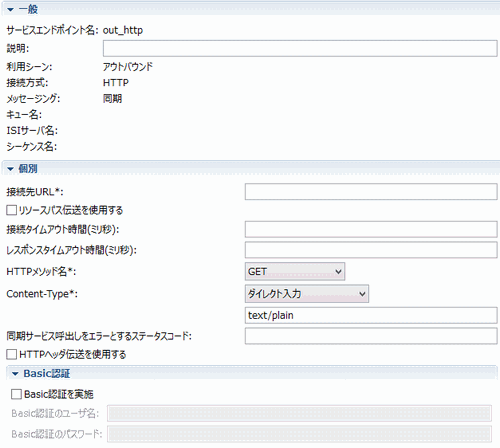Check the Basic認証を実施 checkbox
This screenshot has width=500, height=448.
coord(16,394)
